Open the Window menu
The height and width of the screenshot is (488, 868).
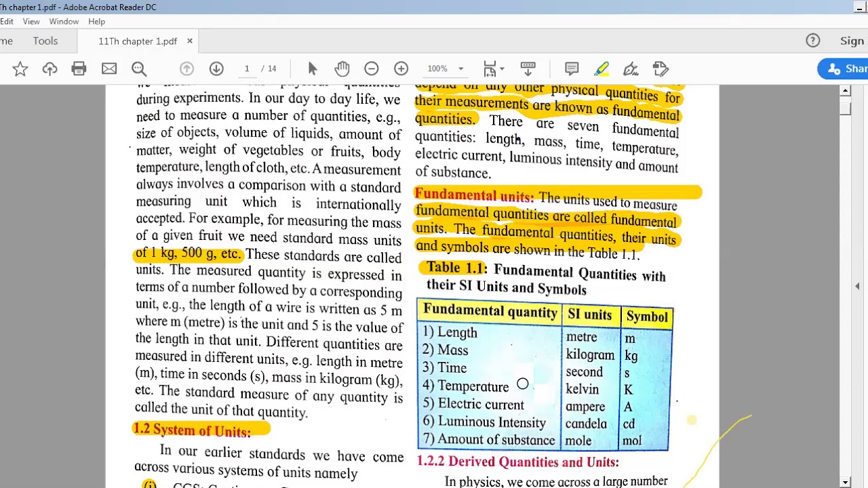[64, 21]
